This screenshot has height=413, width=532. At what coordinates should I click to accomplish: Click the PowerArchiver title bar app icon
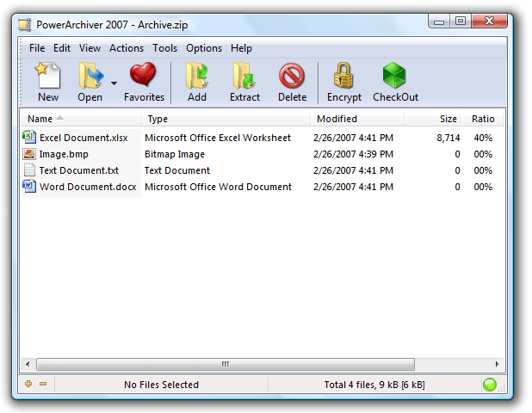[x=25, y=25]
